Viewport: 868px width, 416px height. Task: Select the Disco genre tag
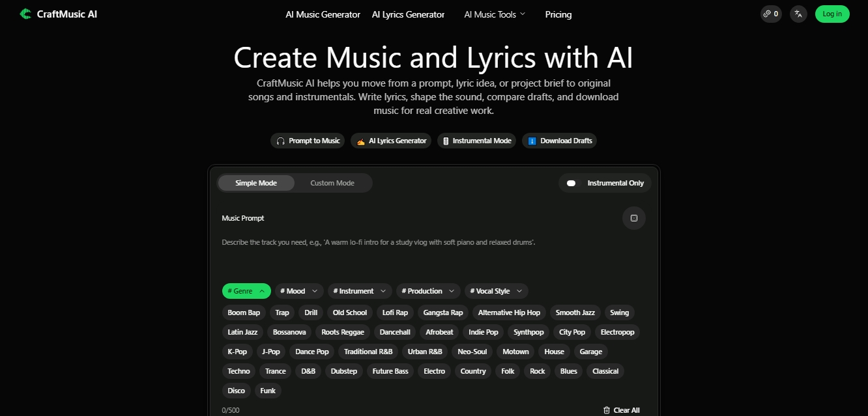point(237,391)
